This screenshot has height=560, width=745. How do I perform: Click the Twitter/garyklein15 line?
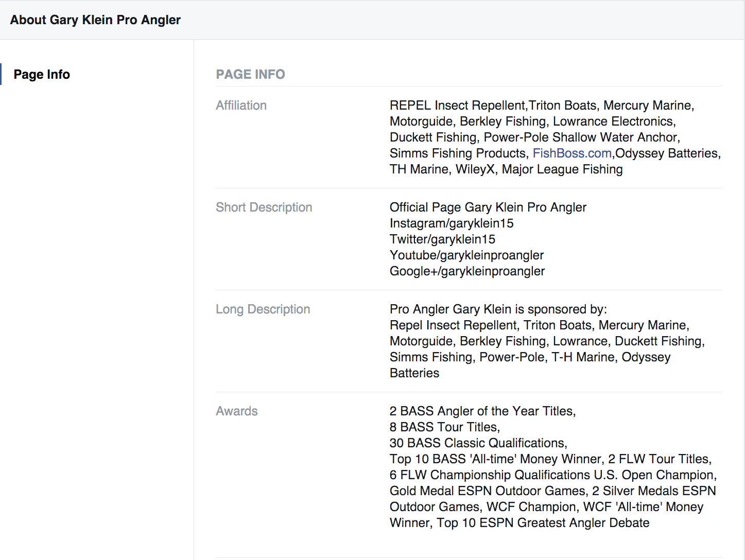pos(442,239)
